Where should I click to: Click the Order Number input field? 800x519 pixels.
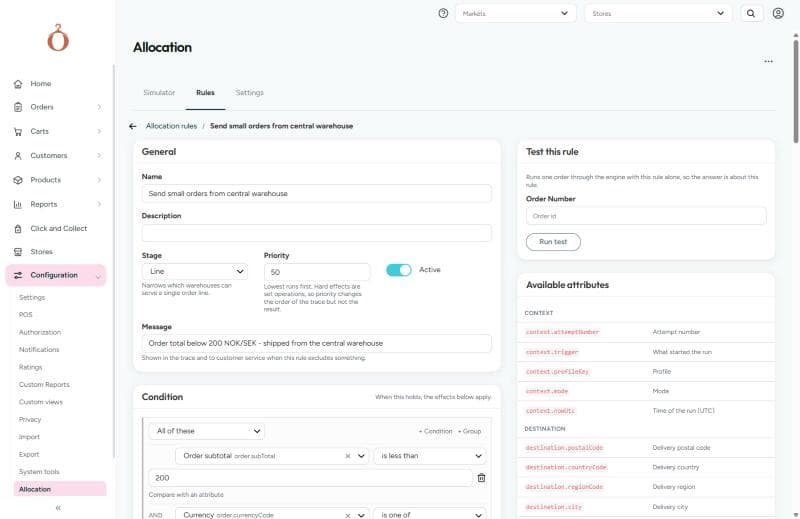(x=646, y=216)
